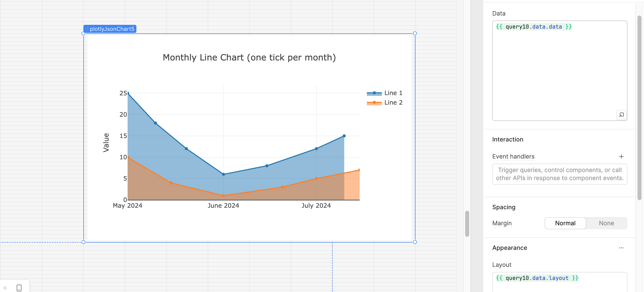The height and width of the screenshot is (292, 644).
Task: Set Margin to Normal
Action: [565, 223]
